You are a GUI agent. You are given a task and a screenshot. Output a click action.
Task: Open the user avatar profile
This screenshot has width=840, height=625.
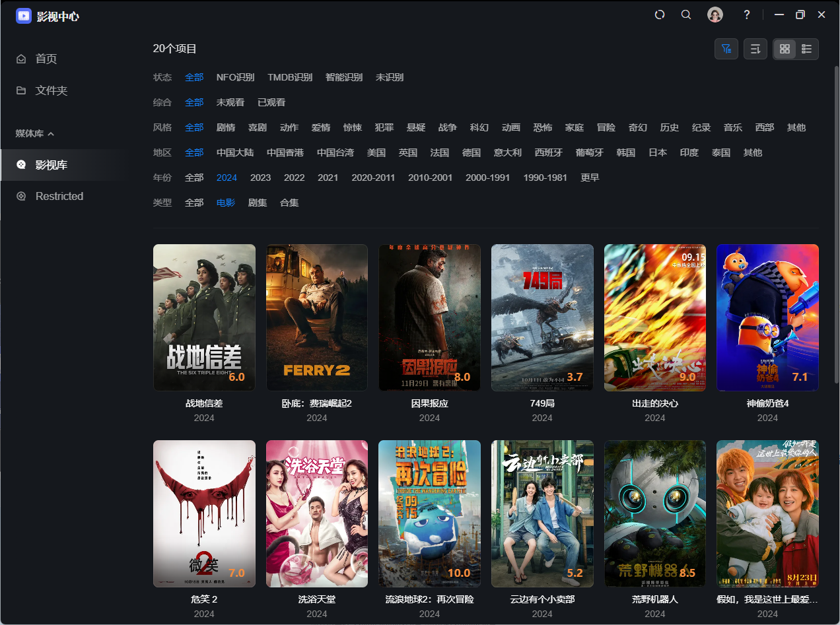point(715,15)
